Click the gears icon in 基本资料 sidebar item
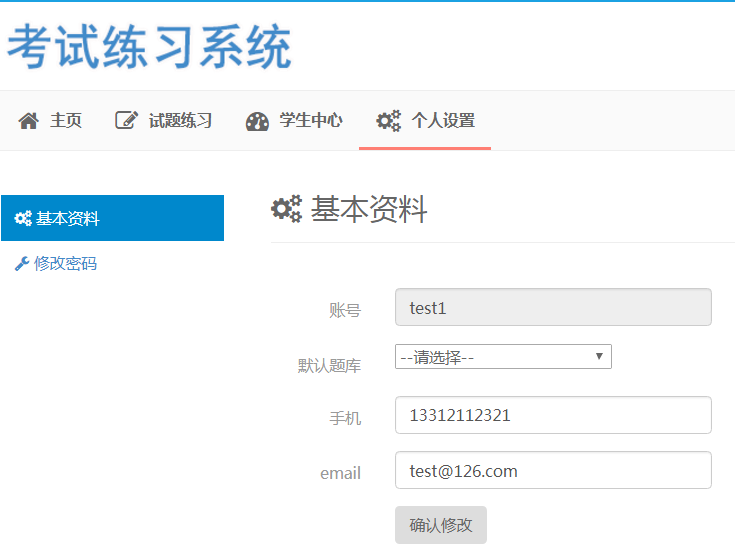The image size is (735, 559). (23, 218)
